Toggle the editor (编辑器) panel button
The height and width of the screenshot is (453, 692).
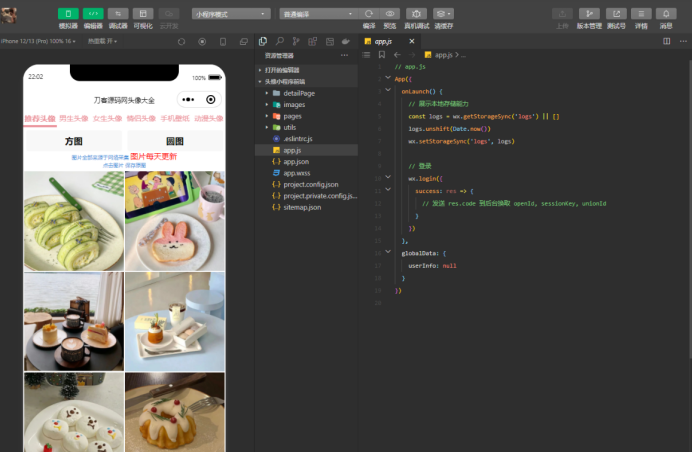93,14
